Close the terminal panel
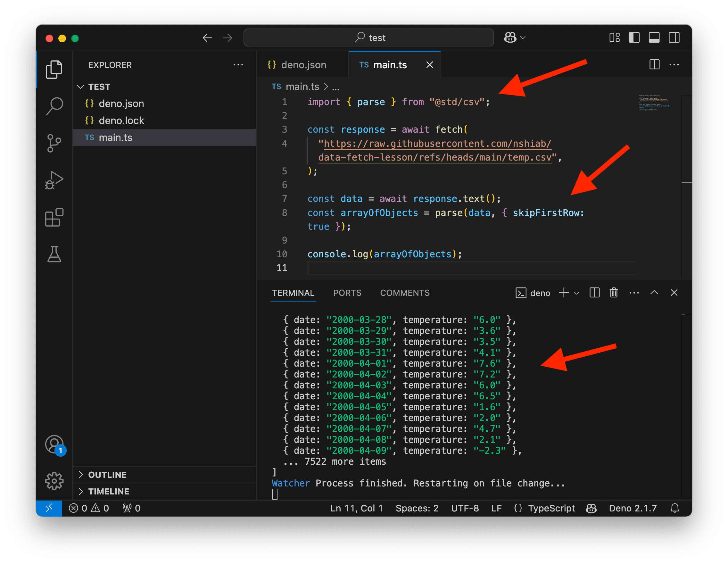This screenshot has width=728, height=564. pos(674,292)
